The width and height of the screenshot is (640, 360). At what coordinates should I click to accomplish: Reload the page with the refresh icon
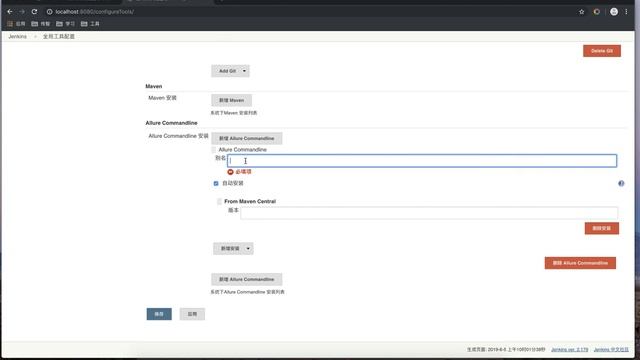pos(34,12)
